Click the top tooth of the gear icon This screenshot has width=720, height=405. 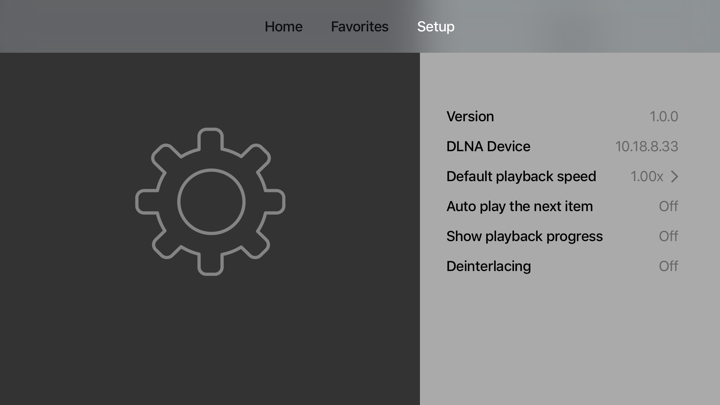[x=210, y=139]
